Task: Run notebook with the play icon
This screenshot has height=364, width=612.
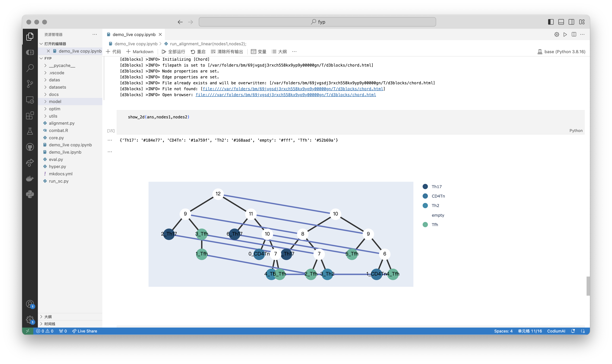Action: [x=565, y=35]
